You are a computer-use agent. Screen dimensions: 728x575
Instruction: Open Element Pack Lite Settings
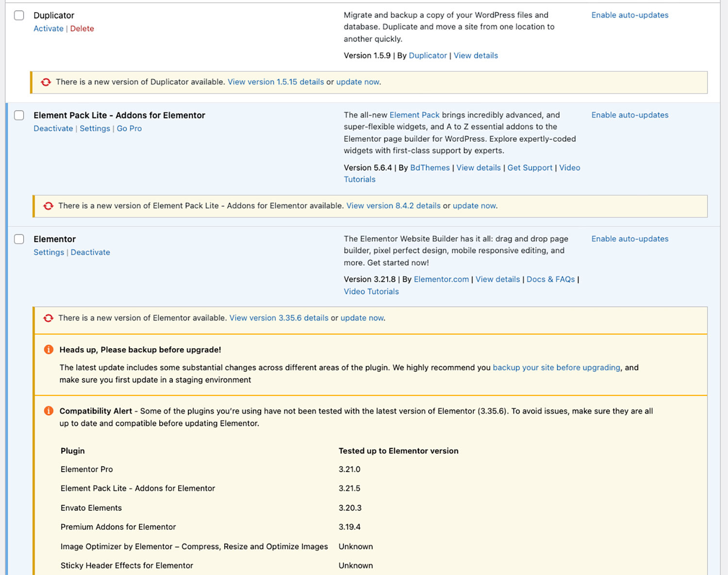tap(95, 128)
